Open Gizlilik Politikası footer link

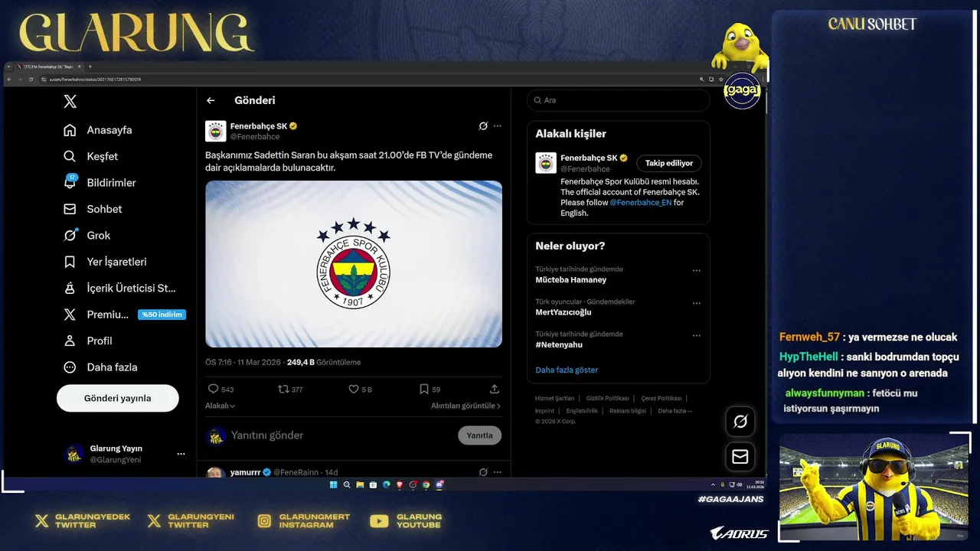click(608, 398)
